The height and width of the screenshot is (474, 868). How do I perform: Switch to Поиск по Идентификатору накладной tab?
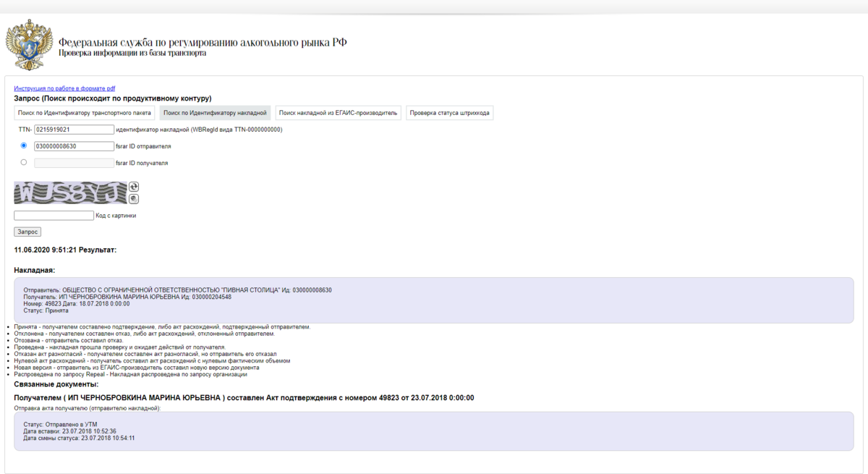[x=215, y=113]
